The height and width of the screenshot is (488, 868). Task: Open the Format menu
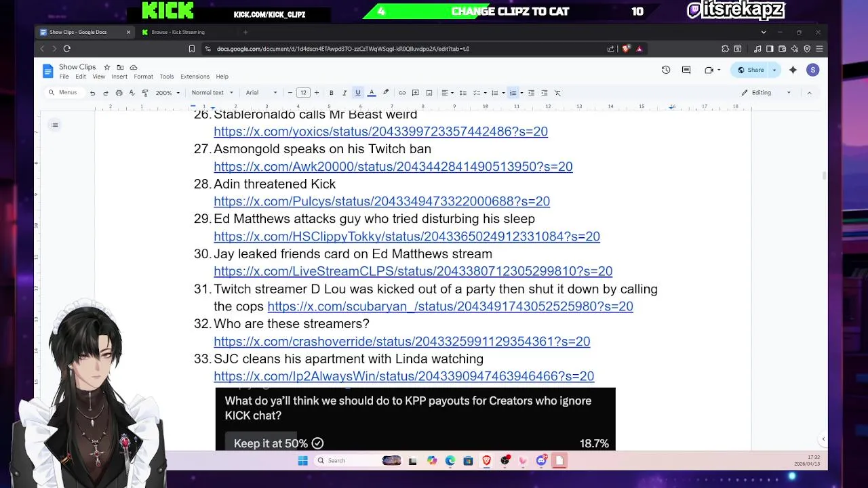click(x=143, y=77)
